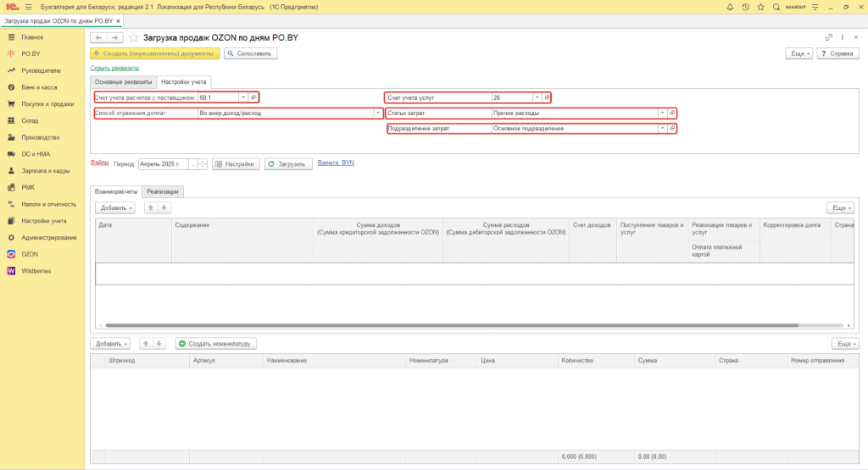This screenshot has width=868, height=470.
Task: Open the Счет учета услуг 26 link icon
Action: click(547, 97)
